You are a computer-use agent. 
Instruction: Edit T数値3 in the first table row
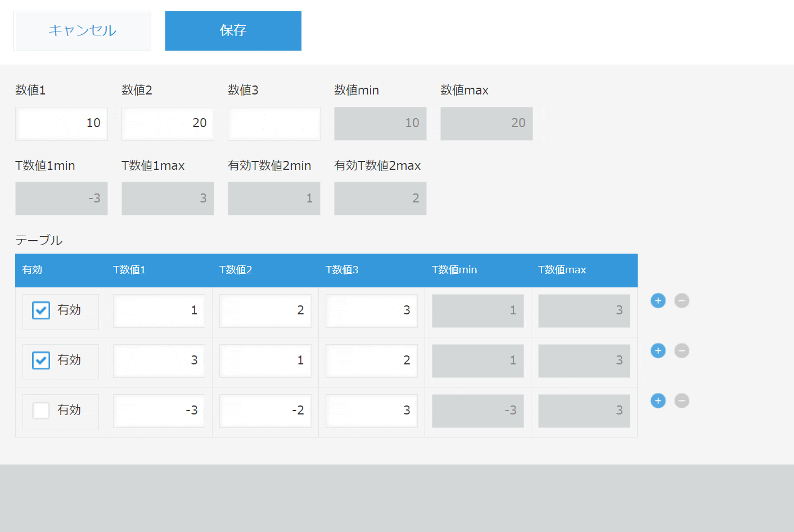[x=372, y=311]
